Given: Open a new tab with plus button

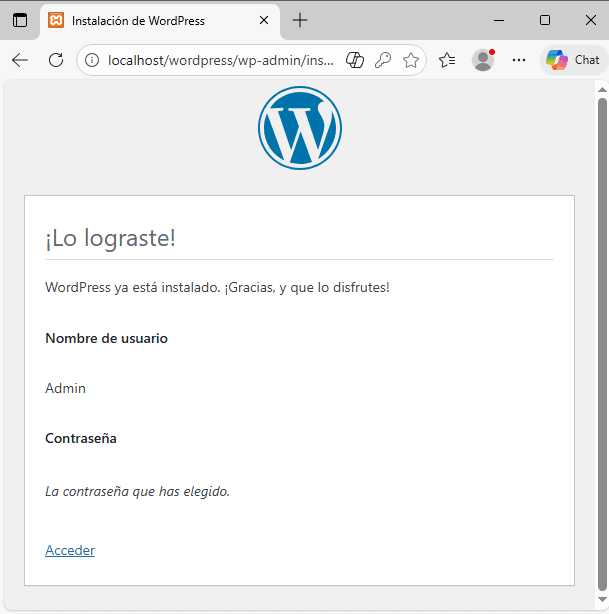Looking at the screenshot, I should pos(300,20).
